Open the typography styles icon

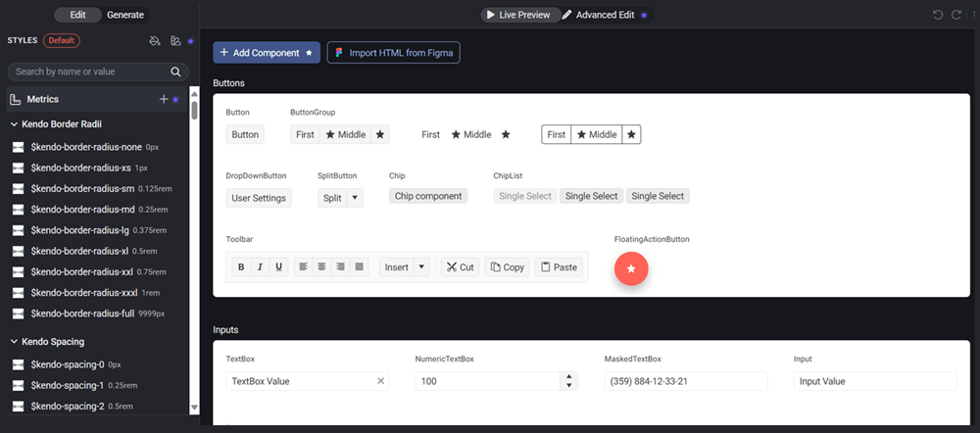(x=175, y=41)
